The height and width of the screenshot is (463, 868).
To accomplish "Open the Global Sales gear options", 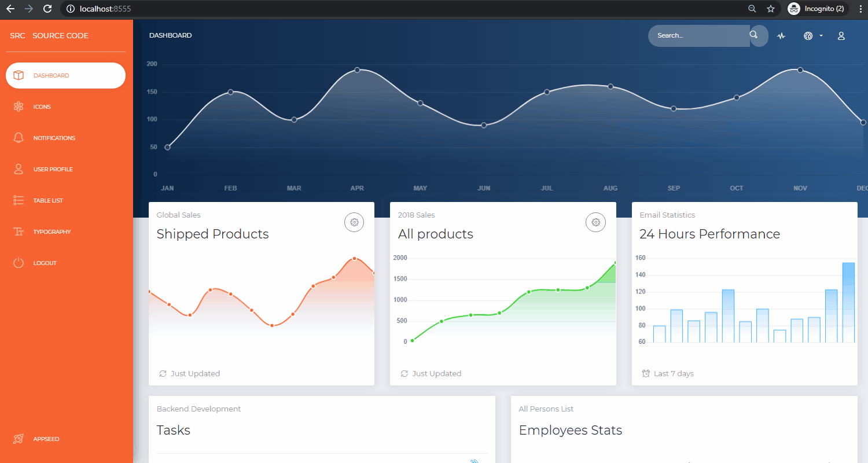I will pyautogui.click(x=354, y=222).
